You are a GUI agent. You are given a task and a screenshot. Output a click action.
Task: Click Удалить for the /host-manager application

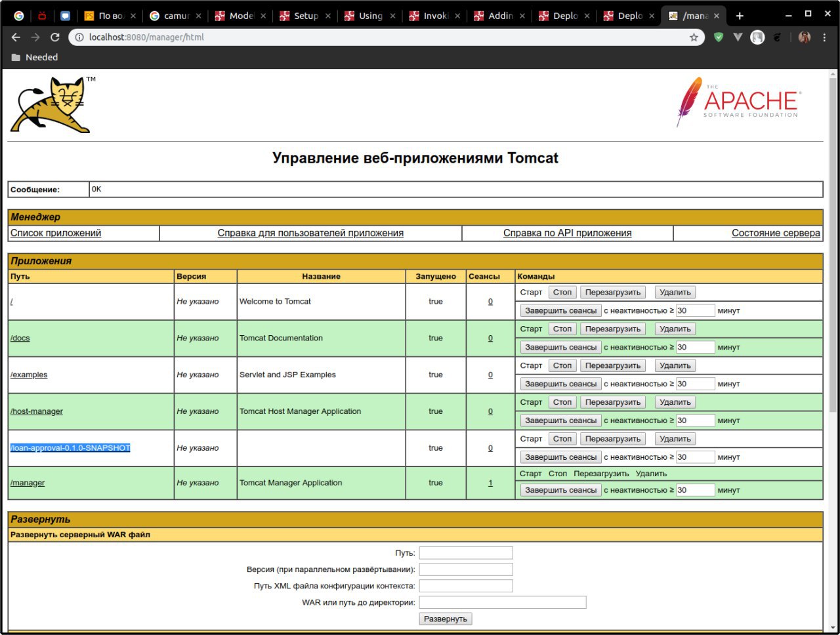click(x=675, y=403)
